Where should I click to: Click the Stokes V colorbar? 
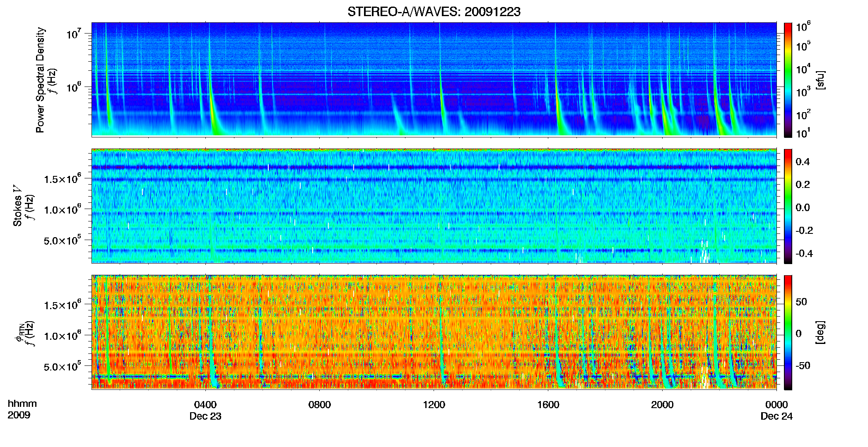[788, 206]
